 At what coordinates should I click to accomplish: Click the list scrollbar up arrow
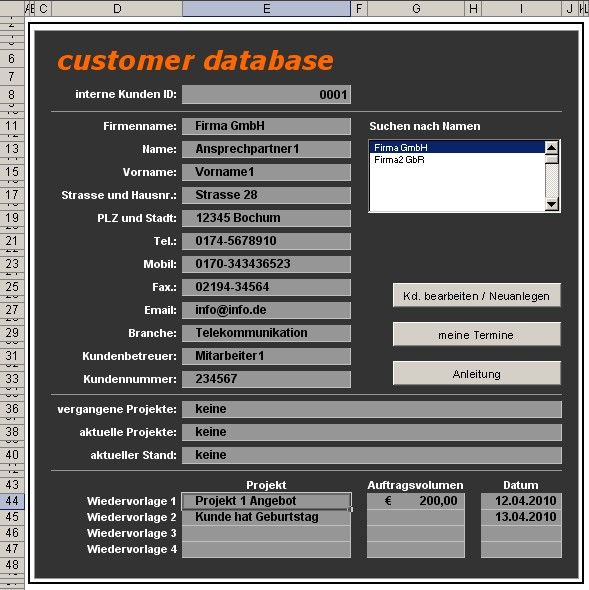tap(551, 148)
